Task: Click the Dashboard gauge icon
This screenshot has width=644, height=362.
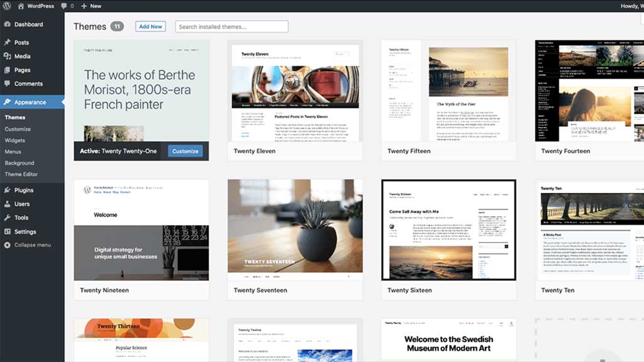Action: tap(8, 25)
